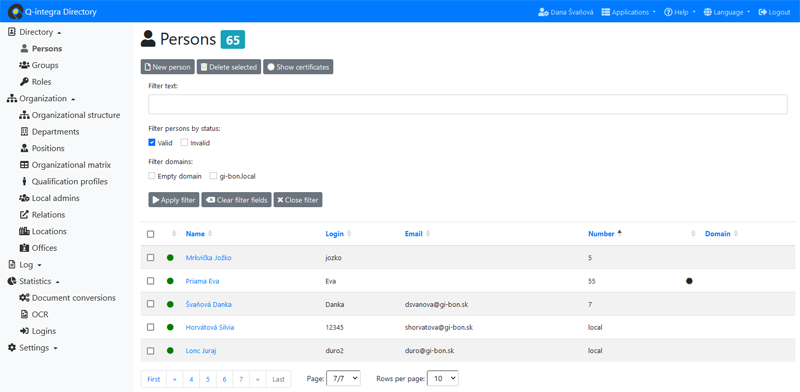800x392 pixels.
Task: Click the Local admins icon
Action: click(24, 198)
